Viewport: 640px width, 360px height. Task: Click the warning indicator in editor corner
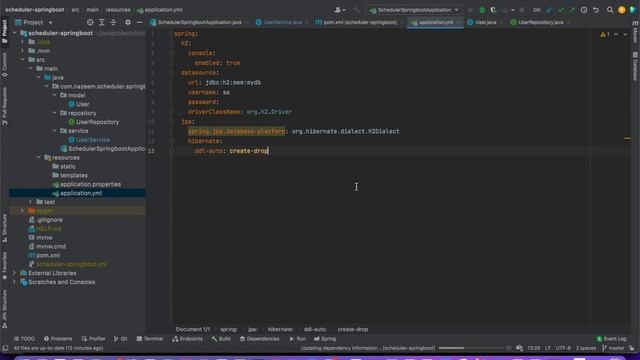[604, 35]
